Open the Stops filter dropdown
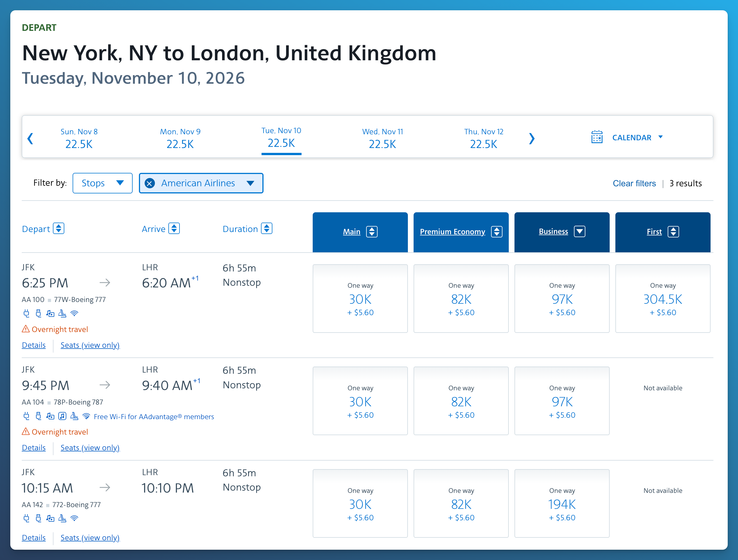The height and width of the screenshot is (560, 738). [x=102, y=183]
